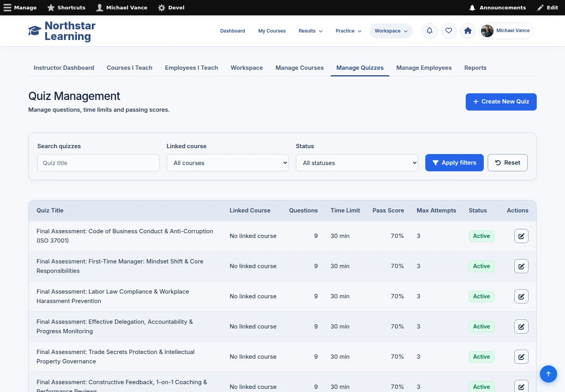This screenshot has width=565, height=392.
Task: Select the Manage Quizzes tab
Action: click(360, 68)
